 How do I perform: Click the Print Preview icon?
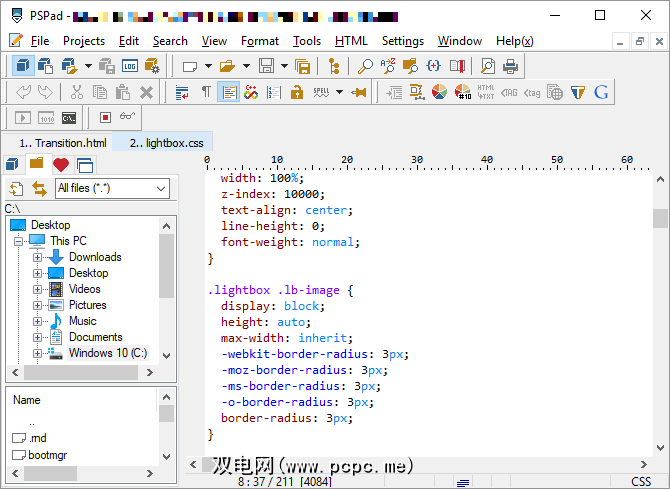tap(488, 66)
